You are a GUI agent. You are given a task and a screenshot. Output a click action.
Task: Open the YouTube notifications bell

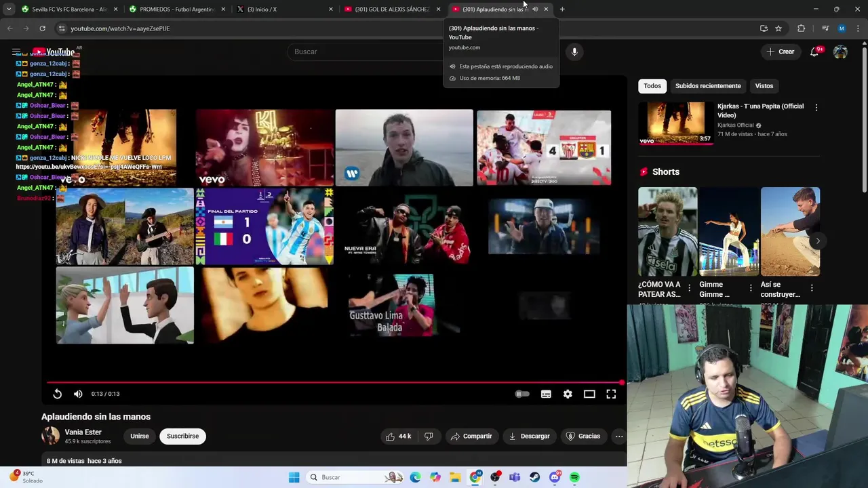[815, 52]
